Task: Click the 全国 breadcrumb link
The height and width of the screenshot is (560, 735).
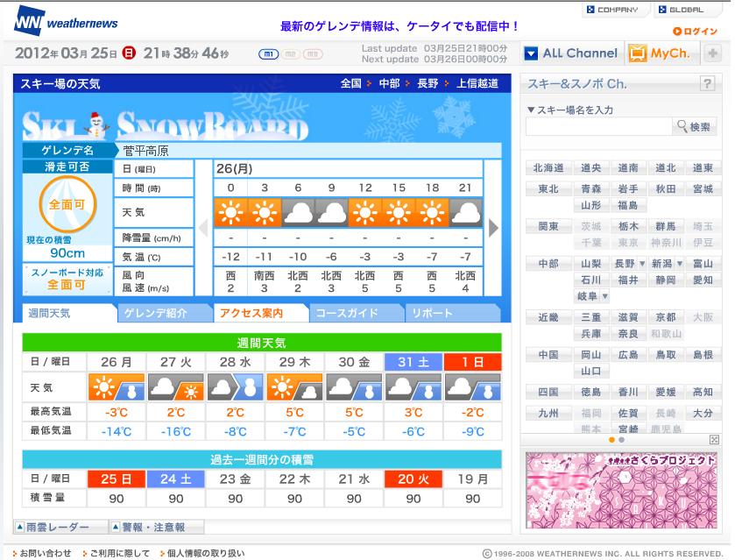Action: (x=350, y=83)
